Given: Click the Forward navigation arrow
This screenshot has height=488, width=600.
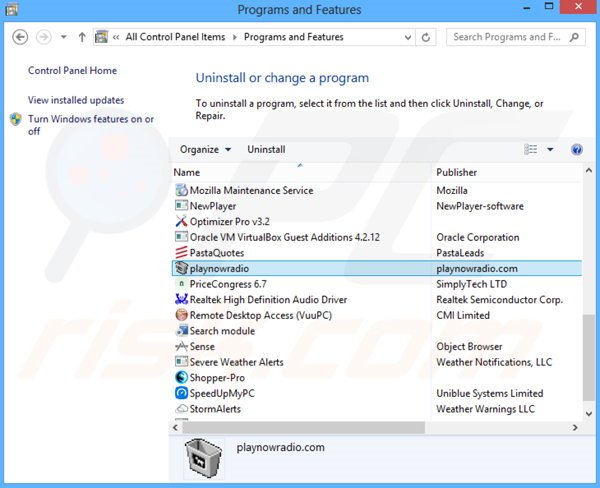Looking at the screenshot, I should (44, 37).
